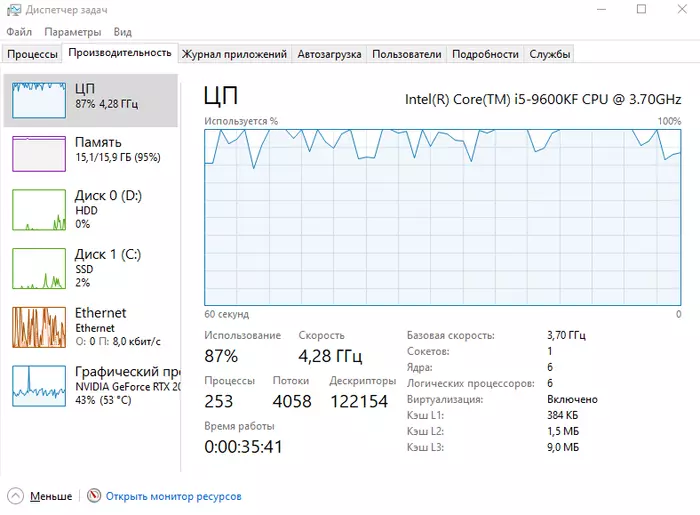Select the Ethernet mini graph thumbnail
Screen dimensions: 700x515
pos(39,327)
